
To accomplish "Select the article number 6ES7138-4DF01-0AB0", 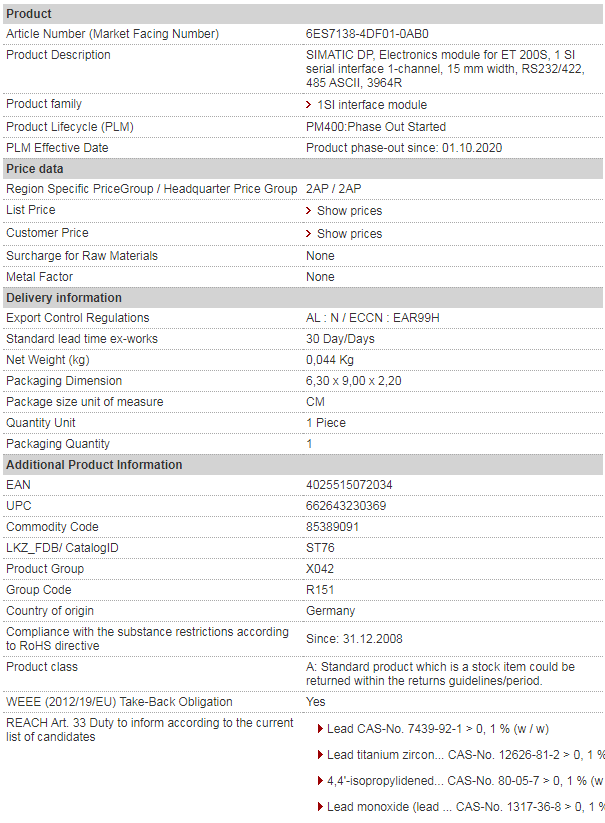I will click(367, 34).
